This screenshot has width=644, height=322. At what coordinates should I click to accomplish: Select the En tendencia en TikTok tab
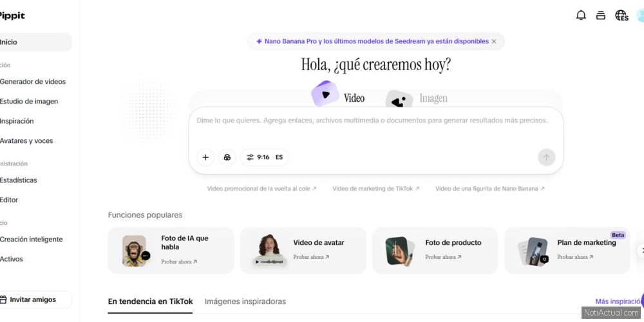[150, 301]
